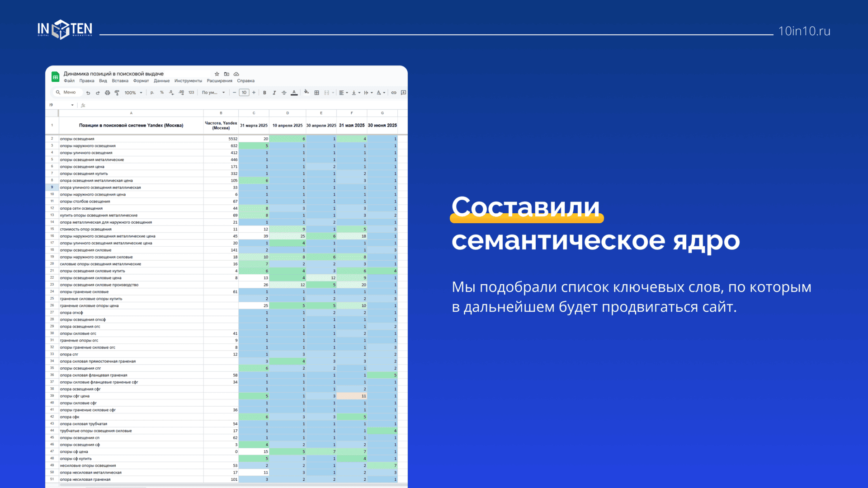868x488 pixels.
Task: Open the Вставка menu
Action: (x=120, y=81)
